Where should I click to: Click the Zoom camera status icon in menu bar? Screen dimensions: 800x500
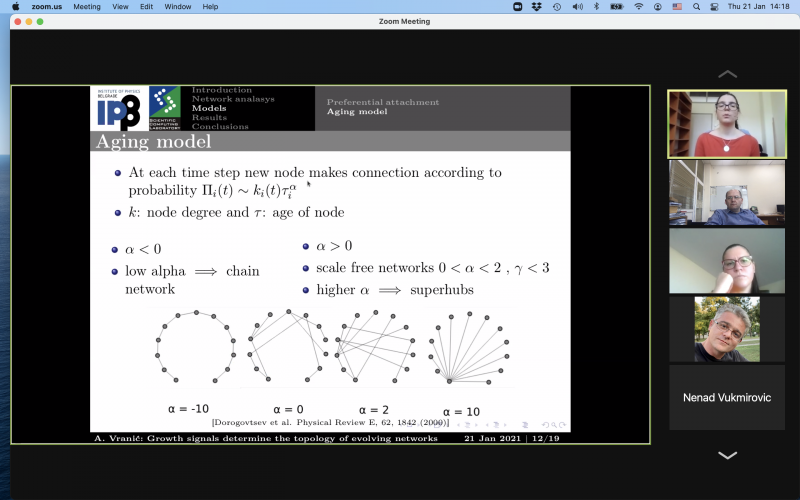click(517, 7)
